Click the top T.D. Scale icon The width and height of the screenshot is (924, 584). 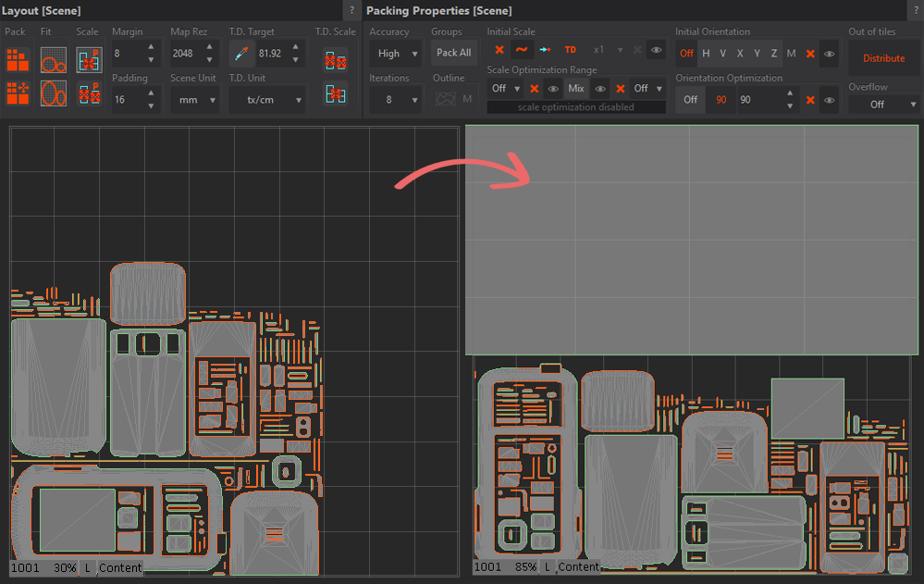(335, 59)
